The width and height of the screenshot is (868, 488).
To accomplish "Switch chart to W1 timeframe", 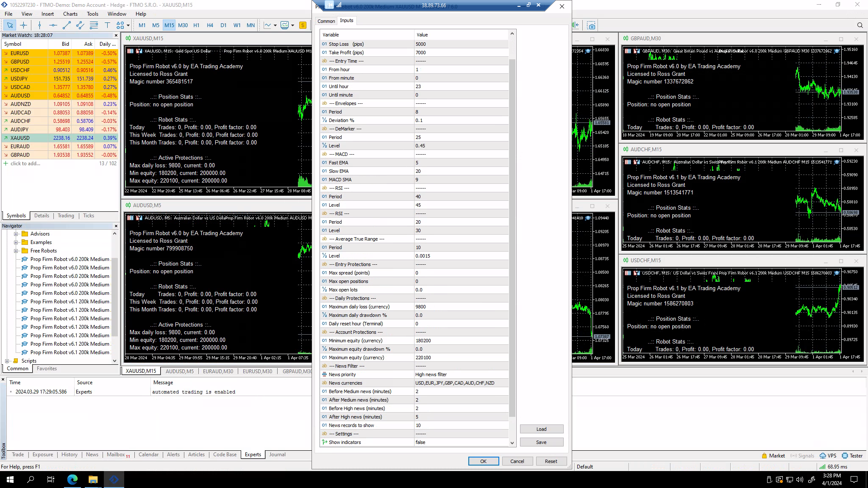I will click(237, 25).
